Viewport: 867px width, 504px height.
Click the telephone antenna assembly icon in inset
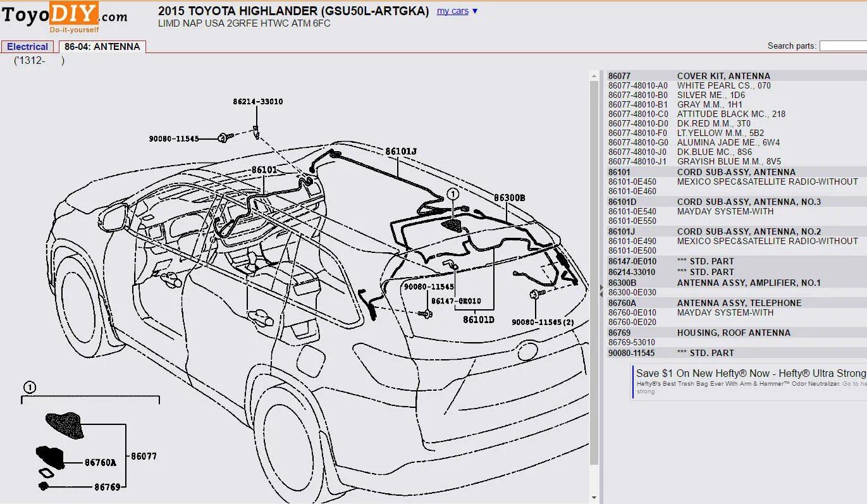coord(49,456)
